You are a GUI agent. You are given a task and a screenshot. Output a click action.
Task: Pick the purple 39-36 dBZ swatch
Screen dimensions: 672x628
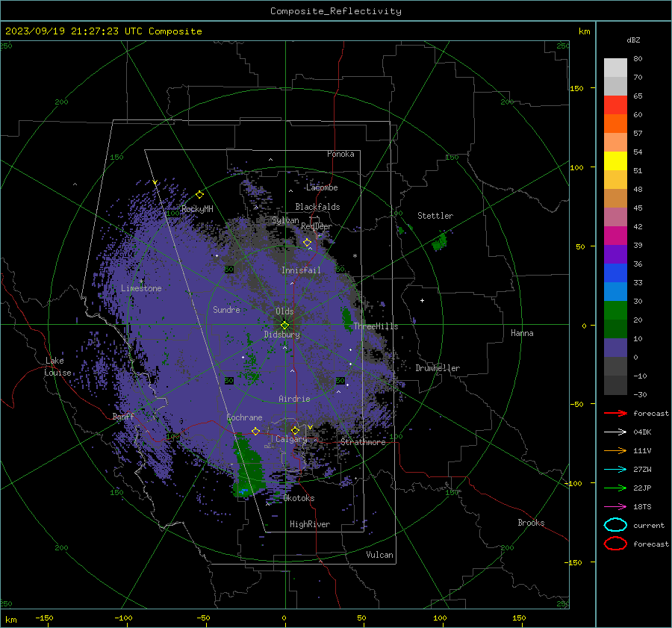[x=615, y=254]
